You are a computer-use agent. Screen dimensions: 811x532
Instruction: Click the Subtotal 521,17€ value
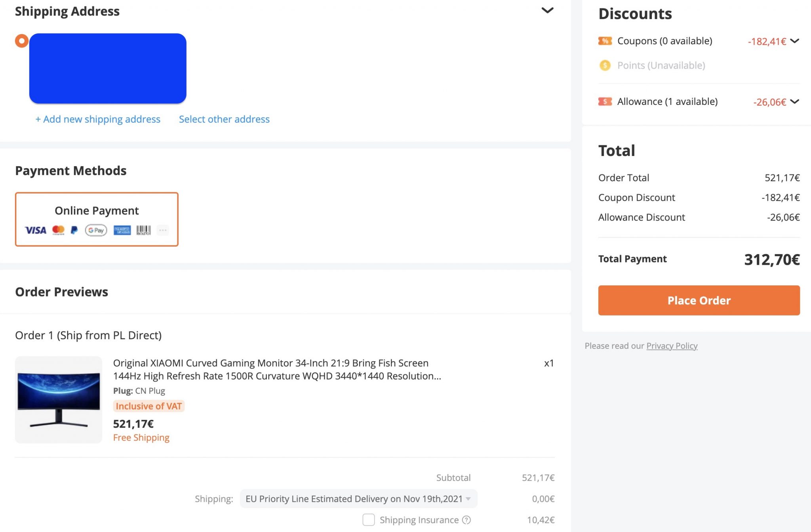coord(538,478)
